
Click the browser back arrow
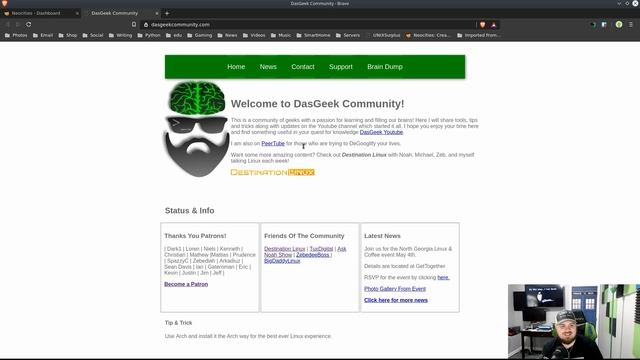pyautogui.click(x=8, y=24)
